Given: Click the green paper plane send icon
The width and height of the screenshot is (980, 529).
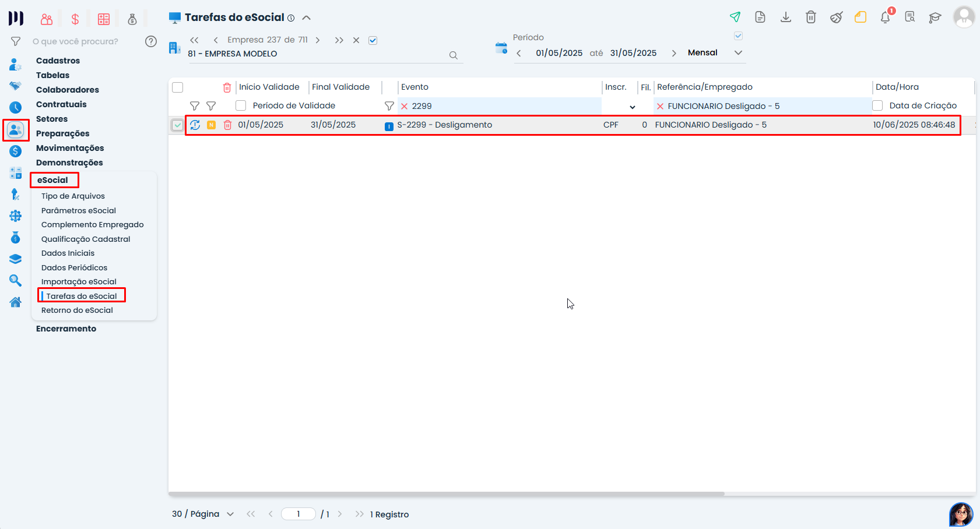Looking at the screenshot, I should [x=735, y=17].
